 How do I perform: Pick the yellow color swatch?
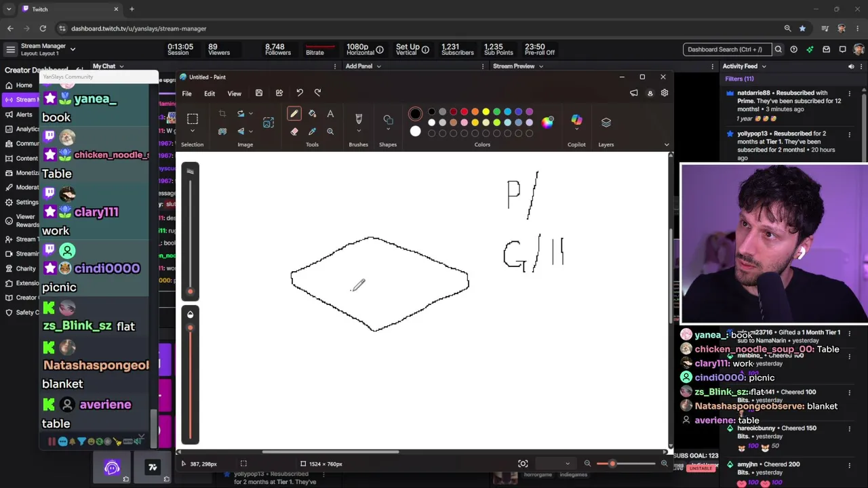pyautogui.click(x=486, y=112)
